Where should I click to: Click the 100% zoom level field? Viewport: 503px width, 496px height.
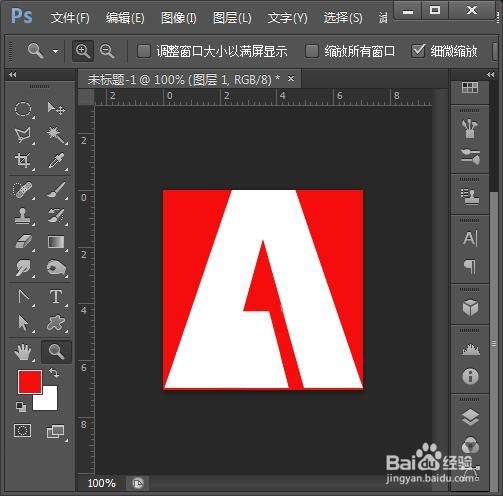click(x=101, y=483)
